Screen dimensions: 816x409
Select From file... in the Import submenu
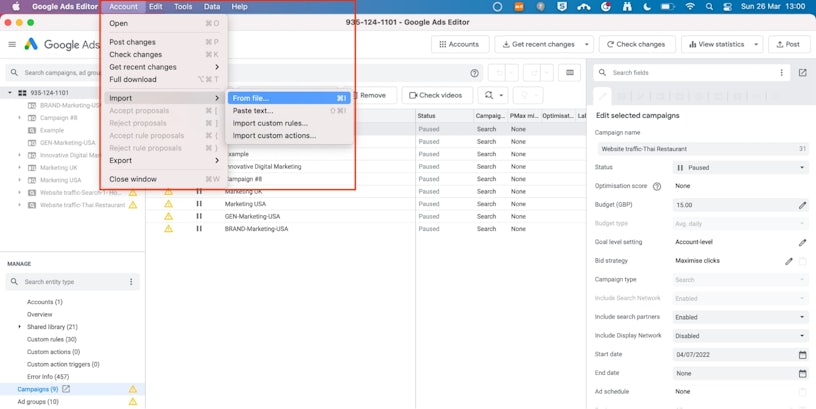[x=251, y=98]
